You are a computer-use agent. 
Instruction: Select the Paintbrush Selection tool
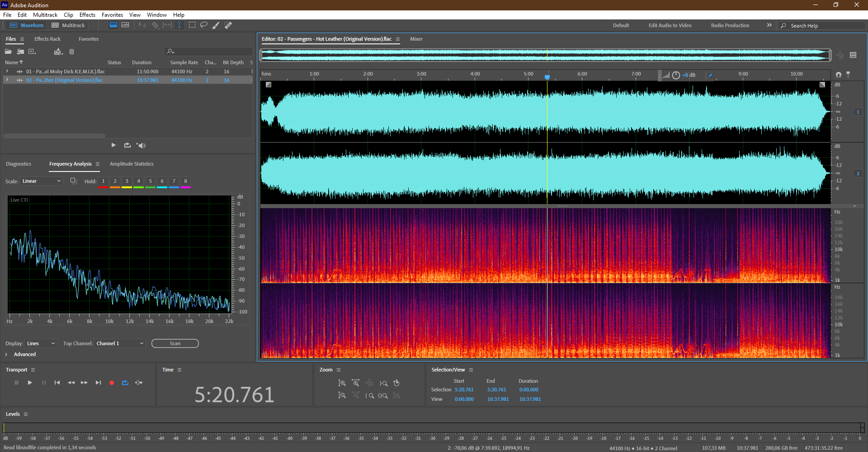216,25
